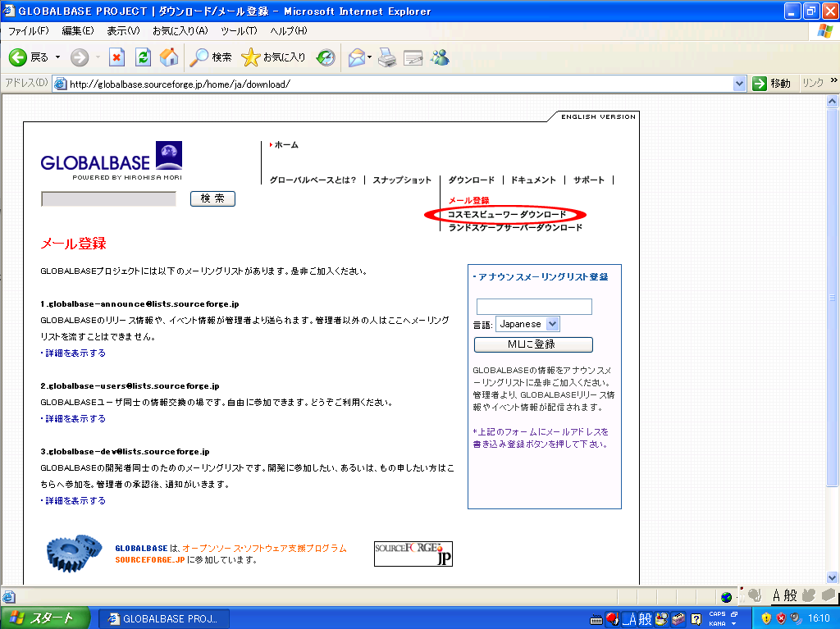The width and height of the screenshot is (840, 629).
Task: Click the Edit page toolbar icon
Action: [413, 57]
